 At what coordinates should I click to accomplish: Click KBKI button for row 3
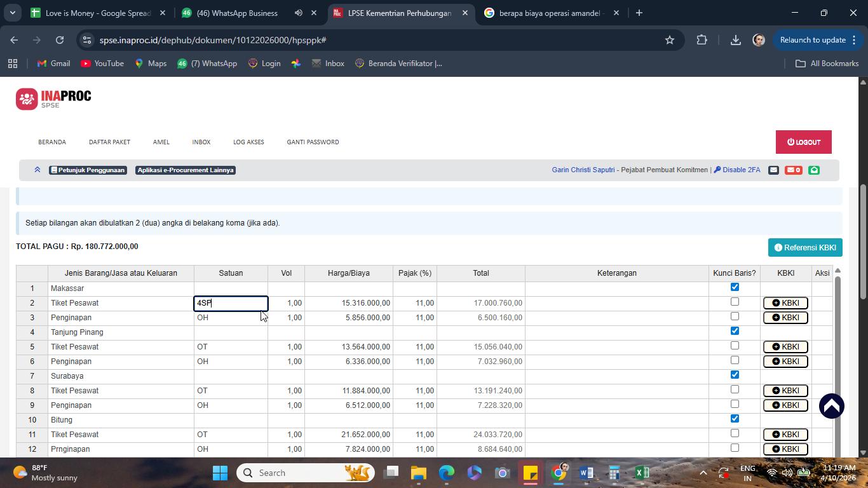pyautogui.click(x=785, y=318)
